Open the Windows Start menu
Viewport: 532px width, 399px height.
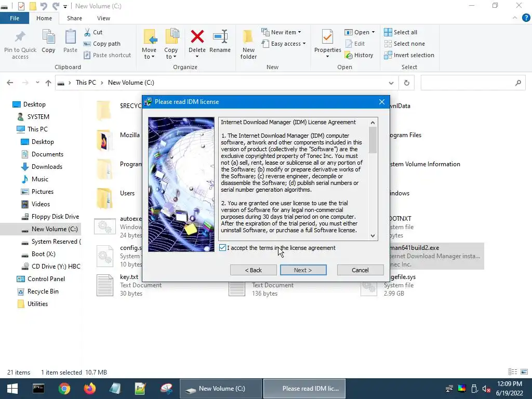[x=12, y=389]
